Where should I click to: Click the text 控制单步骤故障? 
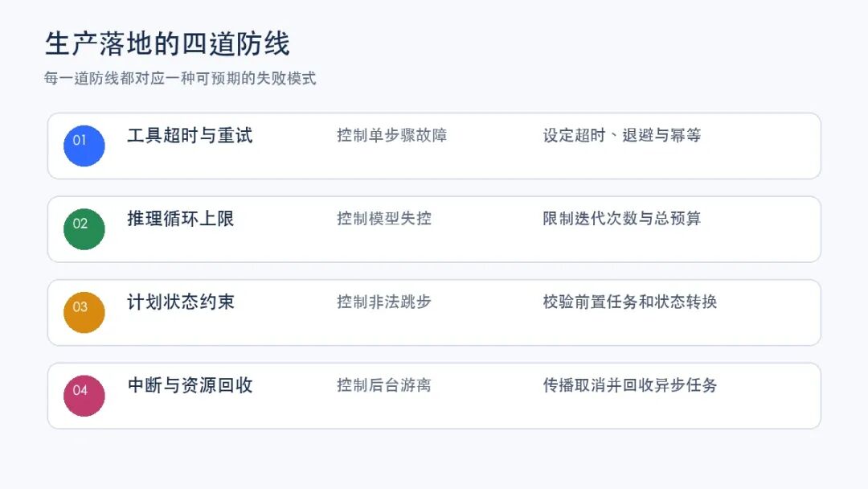click(392, 135)
